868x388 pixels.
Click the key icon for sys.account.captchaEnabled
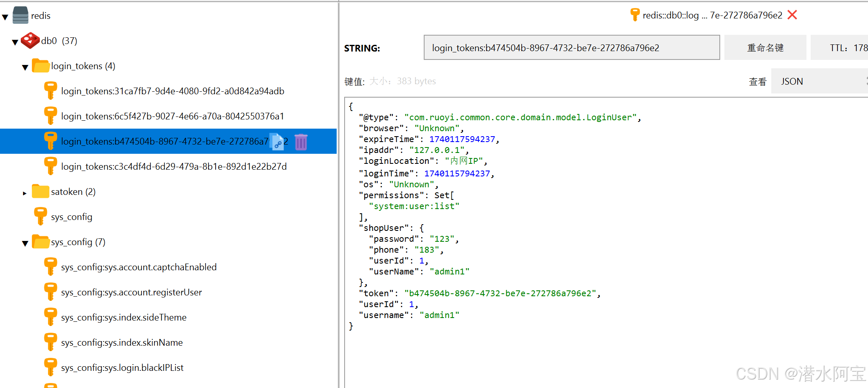tap(50, 266)
